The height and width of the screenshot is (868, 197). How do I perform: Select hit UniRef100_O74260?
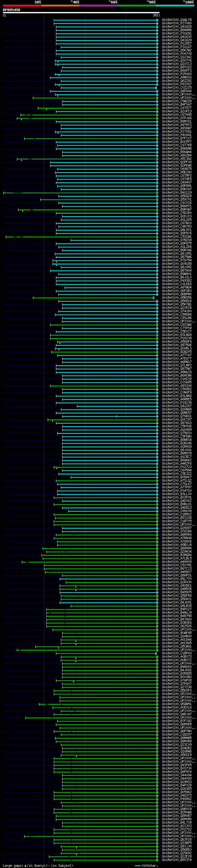pos(176,311)
